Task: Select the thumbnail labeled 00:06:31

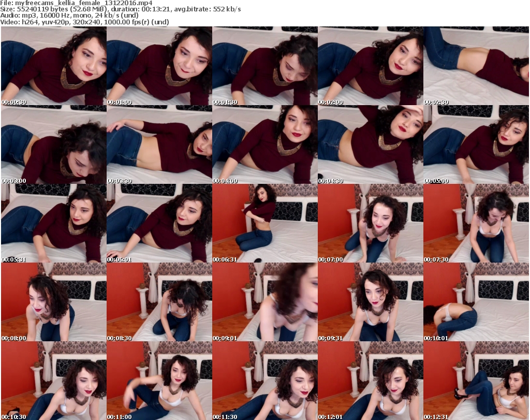Action: (264, 223)
